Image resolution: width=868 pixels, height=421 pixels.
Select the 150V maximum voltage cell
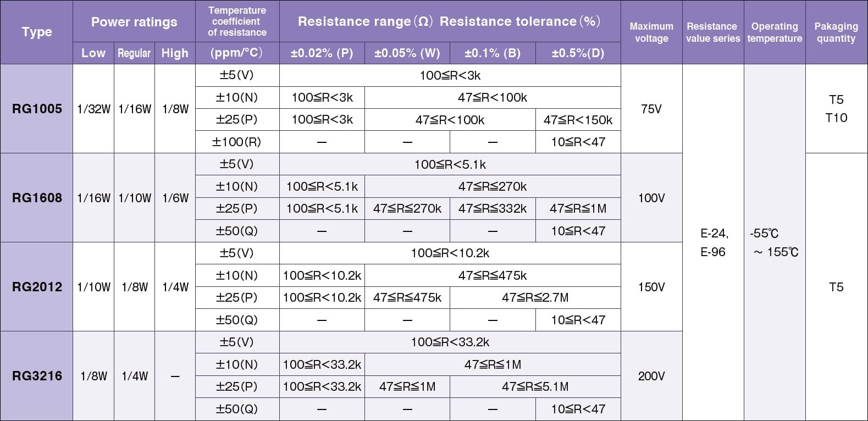pyautogui.click(x=651, y=287)
